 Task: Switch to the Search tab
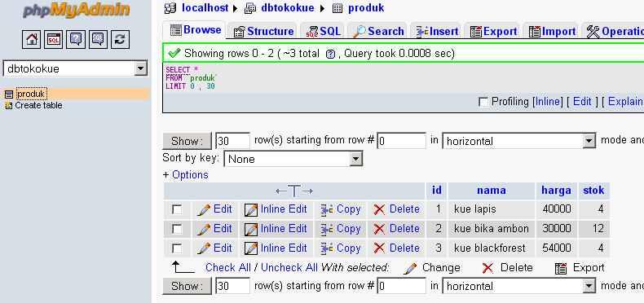click(x=378, y=32)
